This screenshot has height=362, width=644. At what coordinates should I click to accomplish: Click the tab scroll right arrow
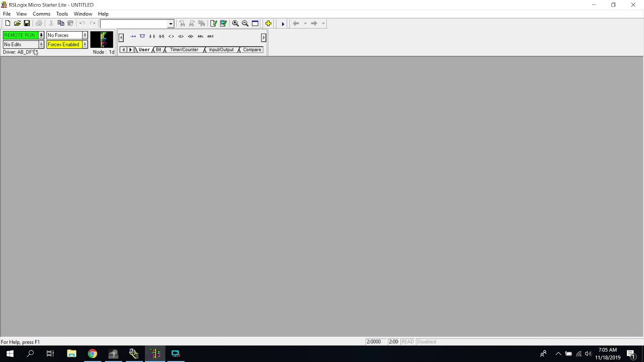click(x=130, y=50)
